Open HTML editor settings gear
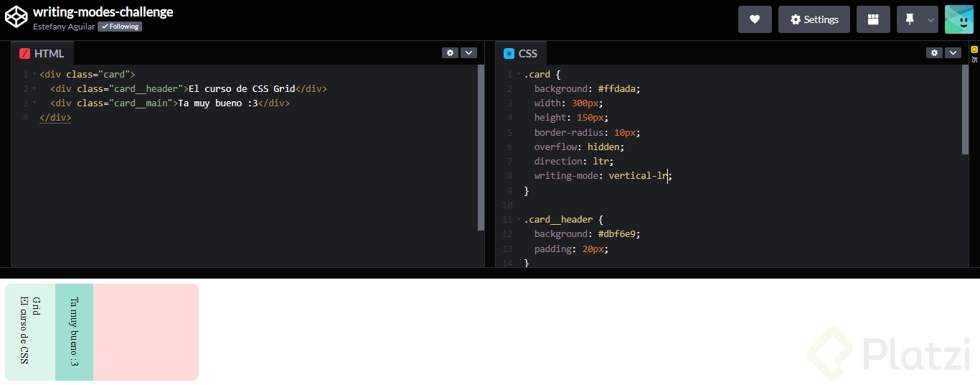The width and height of the screenshot is (980, 385). click(450, 52)
